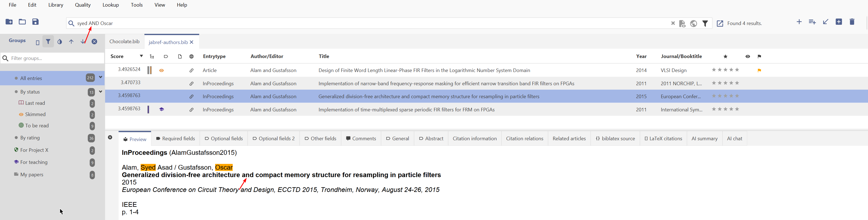The image size is (868, 220).
Task: Select the For teaching group
Action: coord(34,163)
